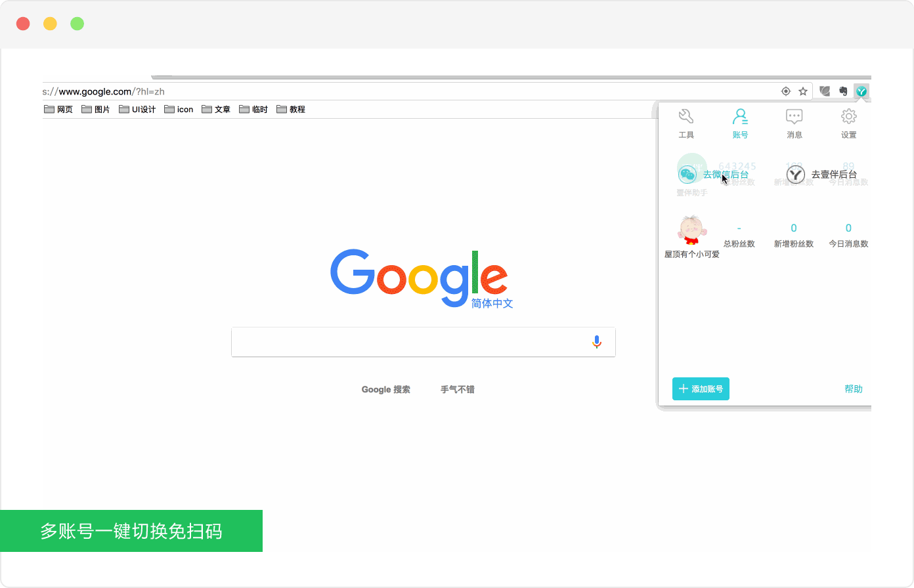Open the 消息 message bubble icon
Image resolution: width=914 pixels, height=588 pixels.
coord(794,116)
